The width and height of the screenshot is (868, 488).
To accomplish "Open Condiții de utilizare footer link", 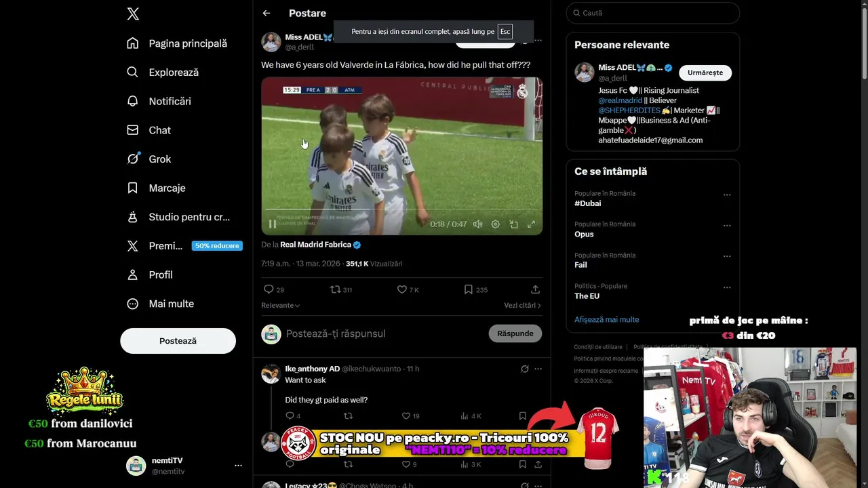I will tap(597, 347).
